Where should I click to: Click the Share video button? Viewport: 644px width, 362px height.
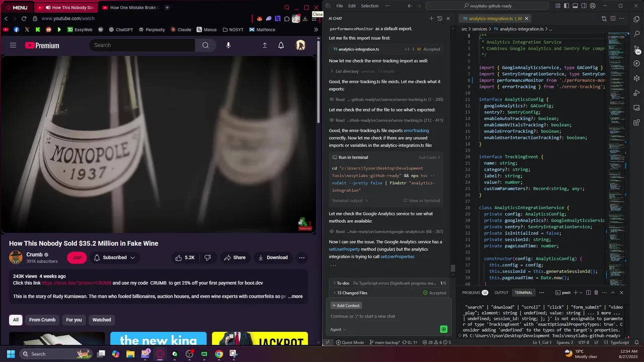[x=235, y=257]
